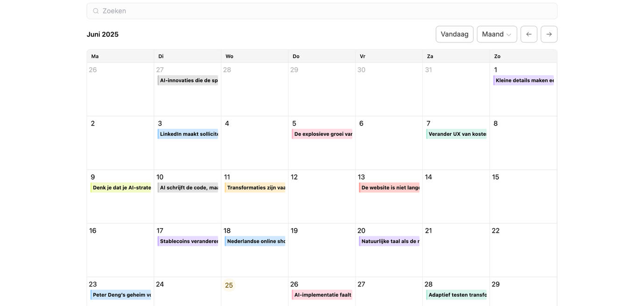Open 'Nederlandse online sho...' event

tap(255, 241)
